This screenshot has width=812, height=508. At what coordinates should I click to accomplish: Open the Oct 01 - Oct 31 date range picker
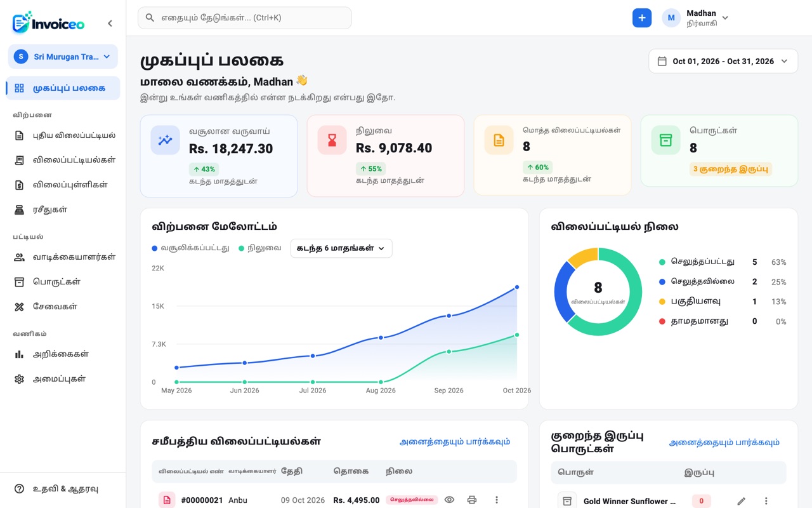pyautogui.click(x=723, y=62)
